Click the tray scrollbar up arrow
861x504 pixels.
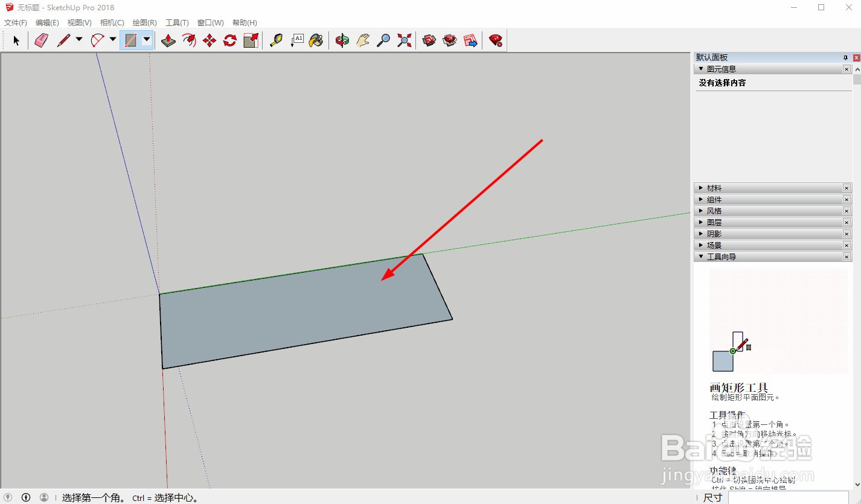857,69
